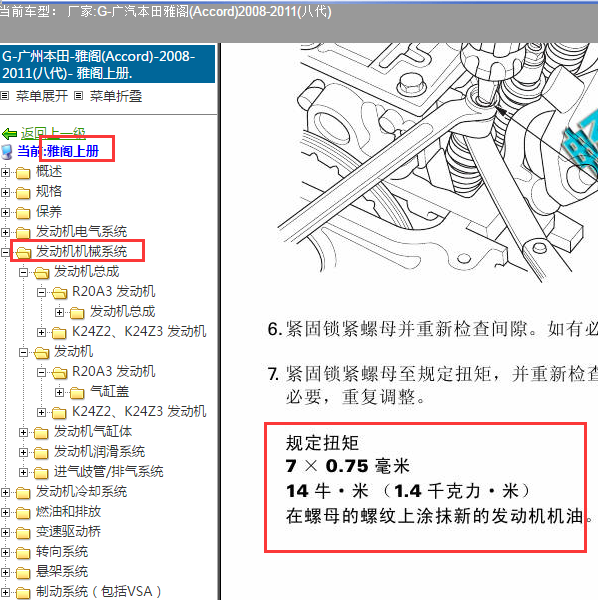The width and height of the screenshot is (598, 600).
Task: Expand the 悬架系统 node
Action: [5, 572]
